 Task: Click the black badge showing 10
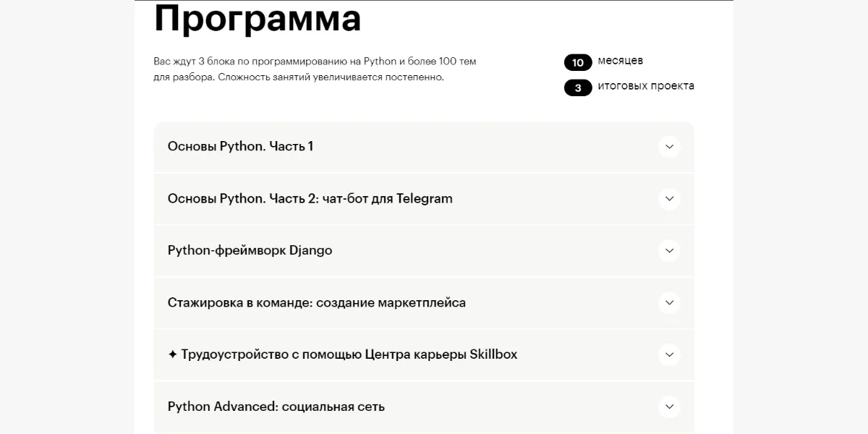point(578,62)
